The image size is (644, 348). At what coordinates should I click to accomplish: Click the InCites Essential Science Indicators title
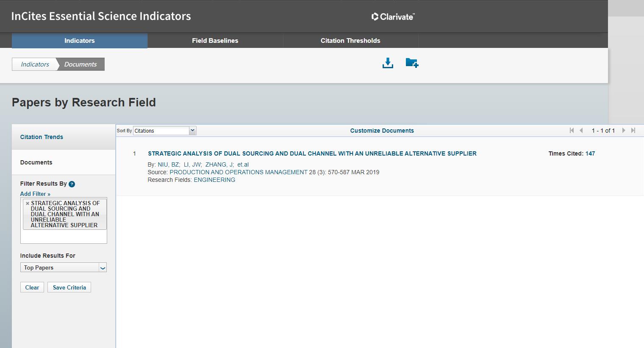tap(101, 16)
